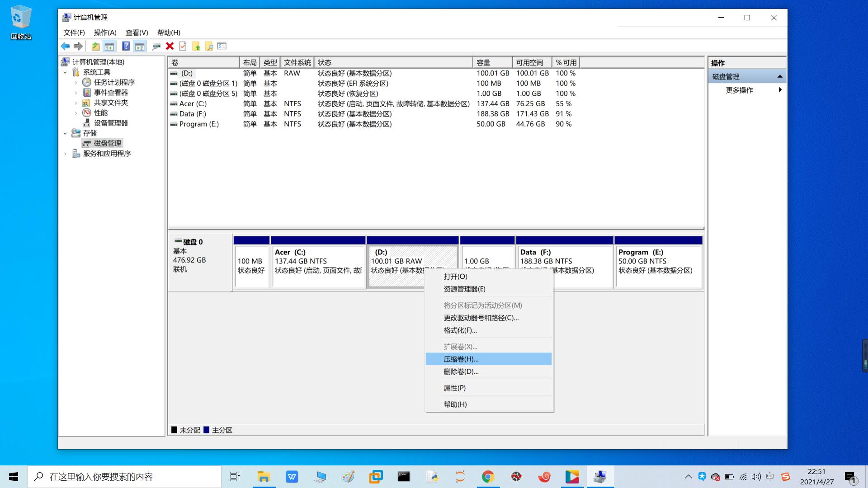Open the export list toolbar icon
This screenshot has width=868, height=488.
222,46
